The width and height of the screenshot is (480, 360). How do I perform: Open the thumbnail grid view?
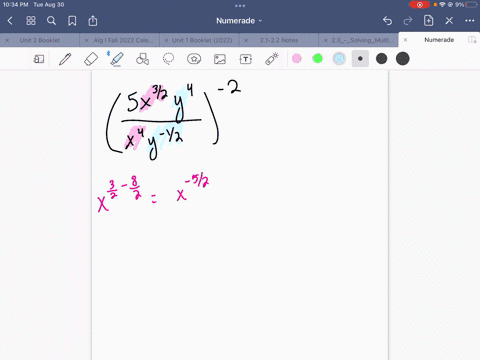click(x=31, y=21)
